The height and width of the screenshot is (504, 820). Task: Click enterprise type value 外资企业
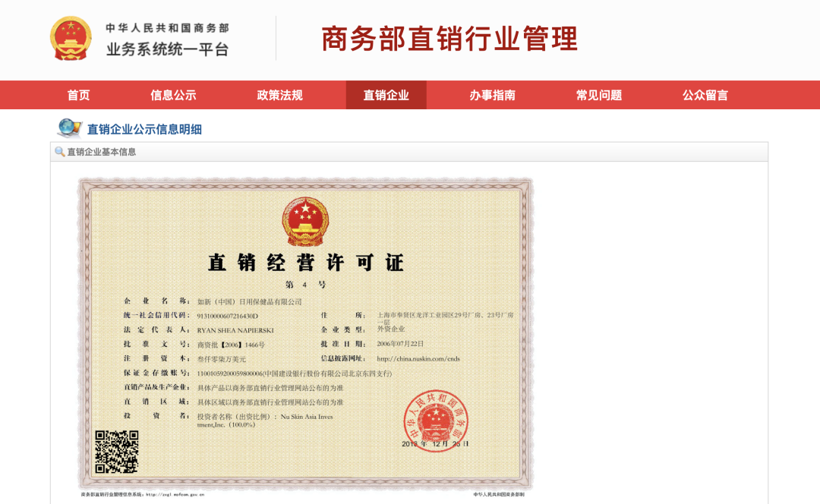(391, 329)
